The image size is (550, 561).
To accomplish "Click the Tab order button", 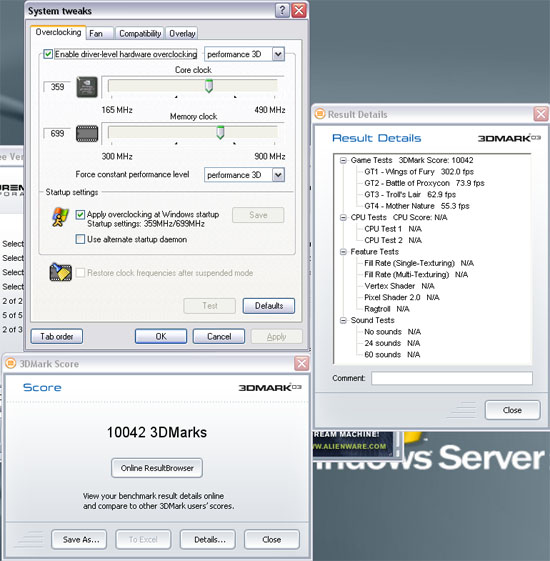I will click(x=57, y=336).
